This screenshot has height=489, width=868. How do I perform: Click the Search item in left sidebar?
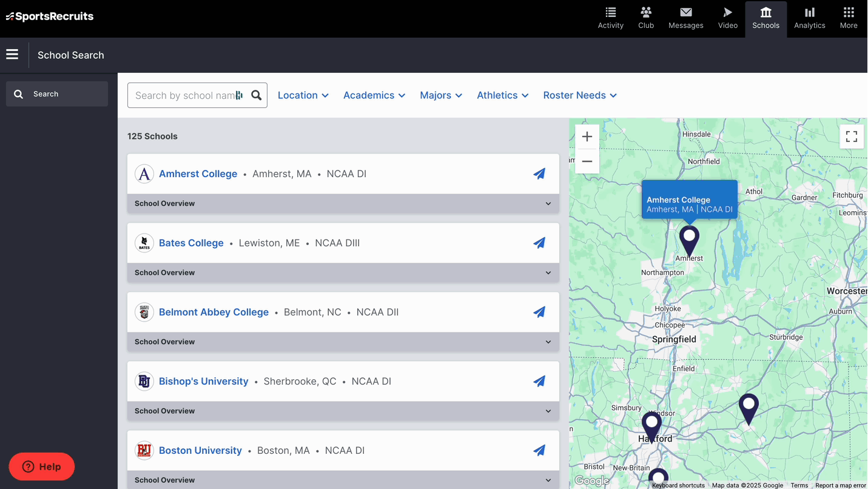57,94
